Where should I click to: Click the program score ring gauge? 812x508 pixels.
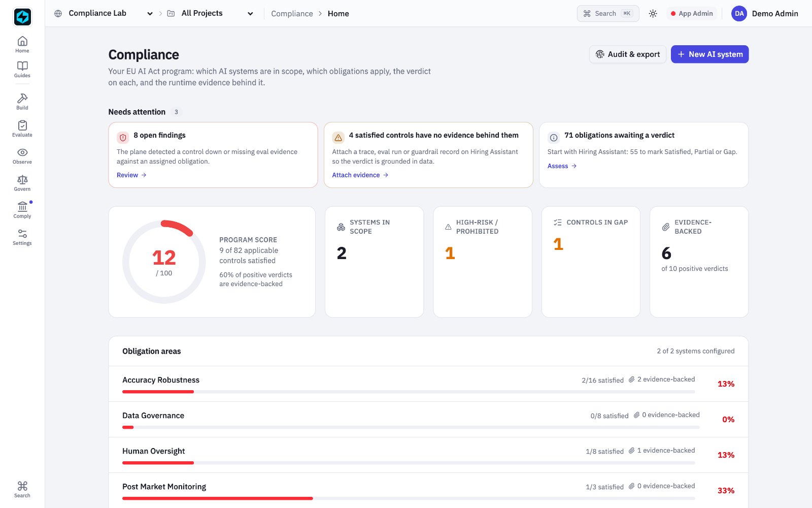[x=164, y=262]
